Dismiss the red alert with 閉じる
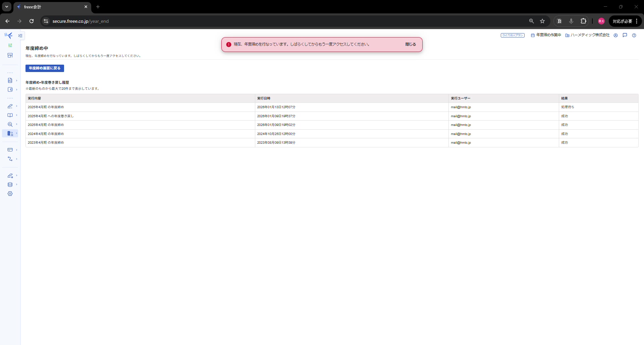 (410, 44)
